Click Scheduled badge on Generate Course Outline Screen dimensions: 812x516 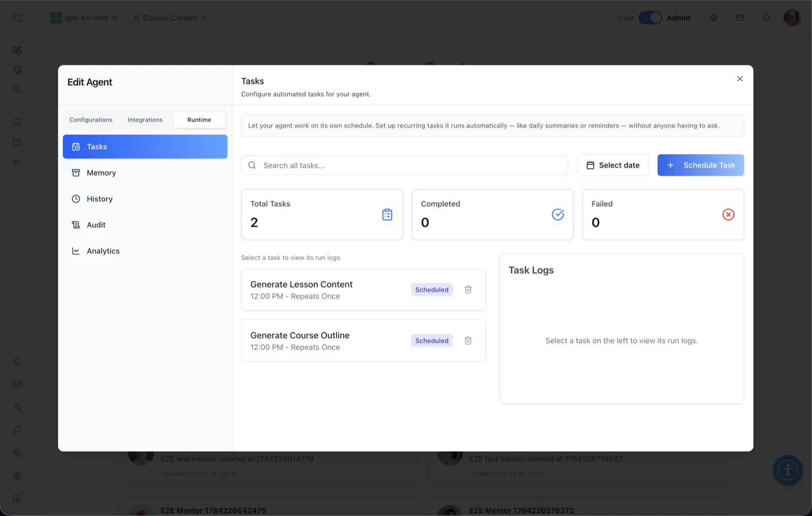tap(432, 341)
